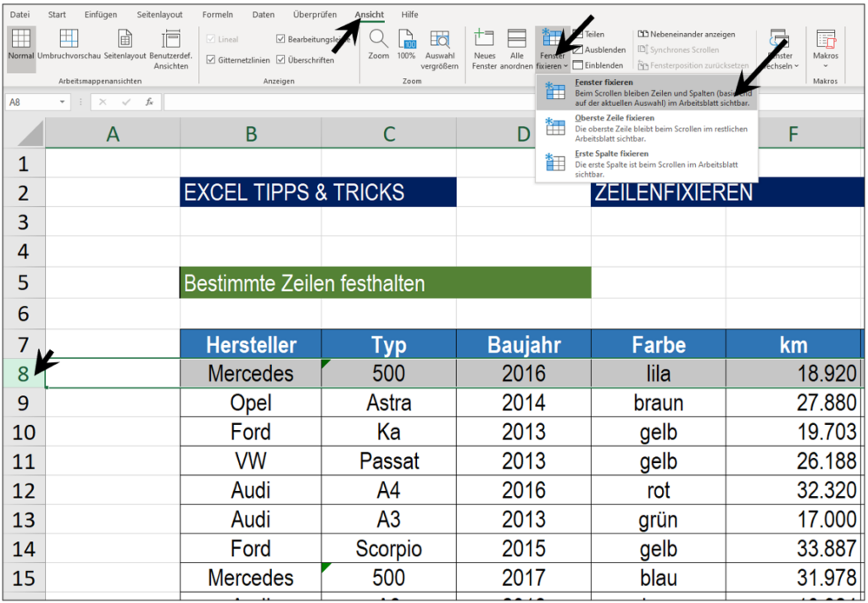Click the Passat cell
Image resolution: width=868 pixels, height=603 pixels.
point(389,461)
